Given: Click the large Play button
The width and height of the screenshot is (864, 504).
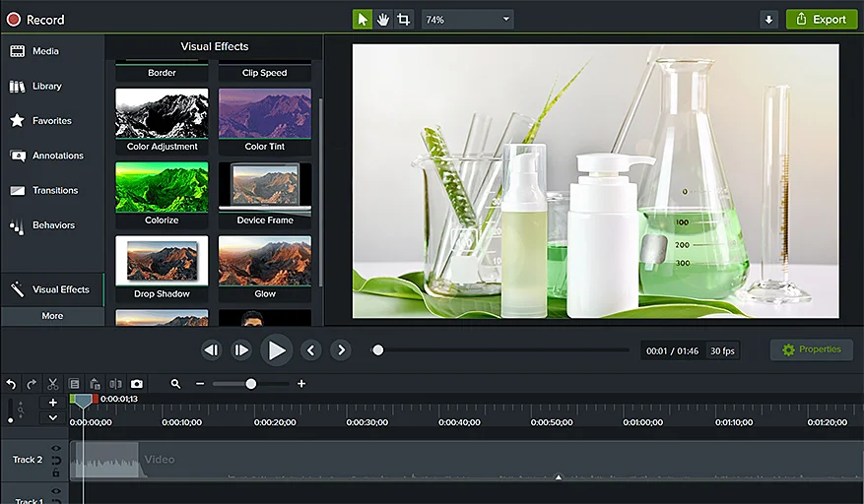Looking at the screenshot, I should pyautogui.click(x=276, y=350).
